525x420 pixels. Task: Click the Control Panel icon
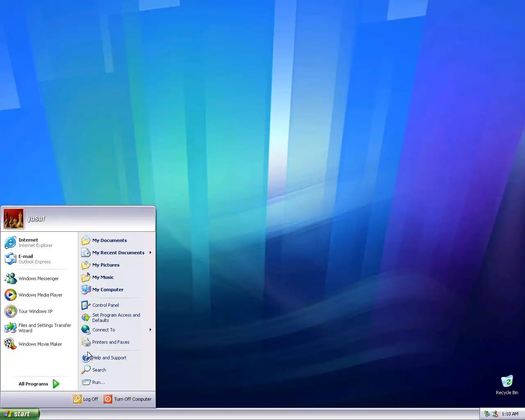point(86,305)
